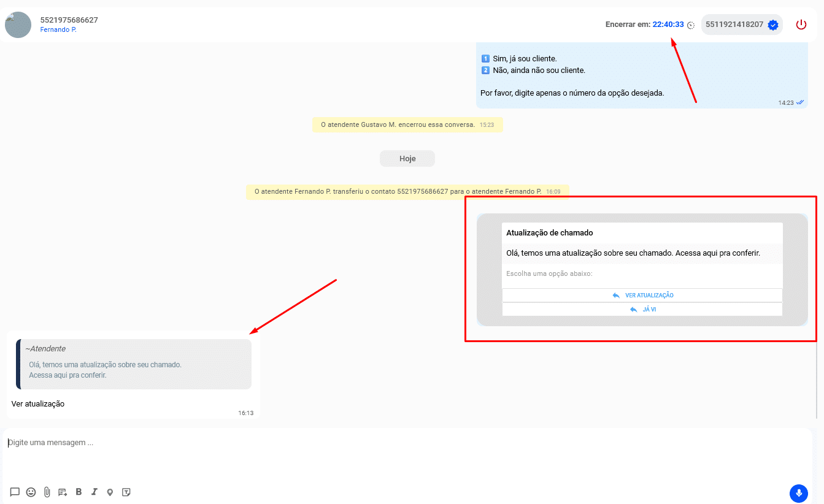Log out using the red power icon
The height and width of the screenshot is (504, 824).
click(x=801, y=24)
